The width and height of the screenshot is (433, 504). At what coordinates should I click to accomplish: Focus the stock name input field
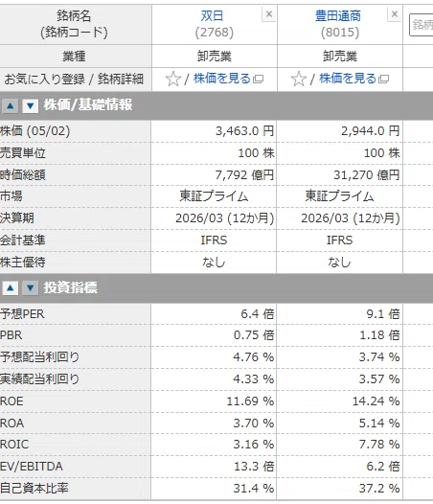[x=422, y=24]
